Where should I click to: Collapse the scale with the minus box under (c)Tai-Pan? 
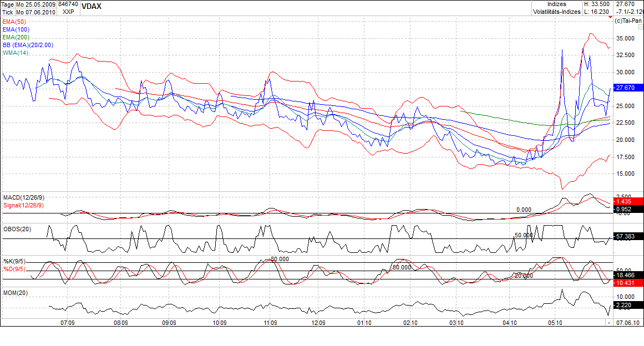(642, 27)
